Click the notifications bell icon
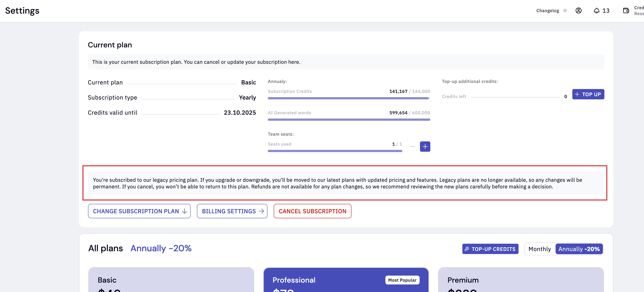Viewport: 644px width, 292px height. click(596, 11)
